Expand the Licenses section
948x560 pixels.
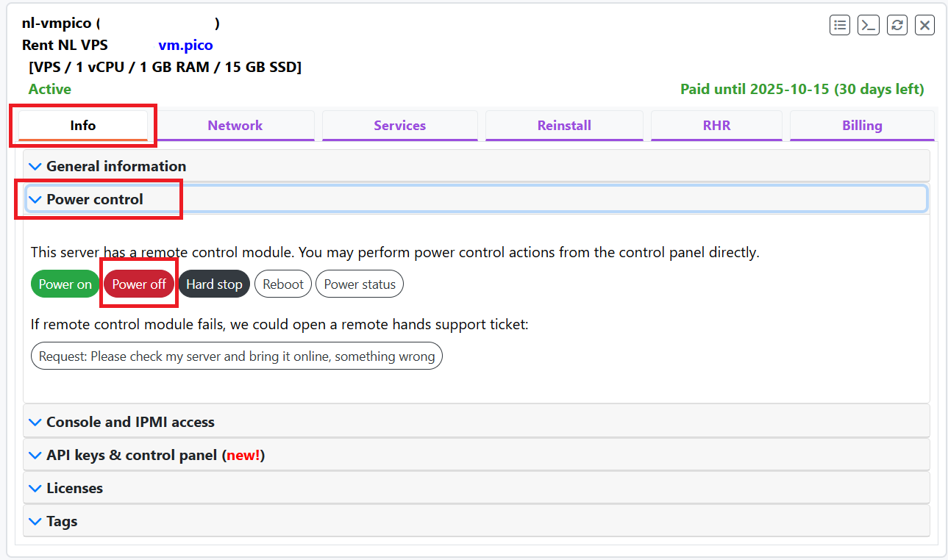pos(74,488)
